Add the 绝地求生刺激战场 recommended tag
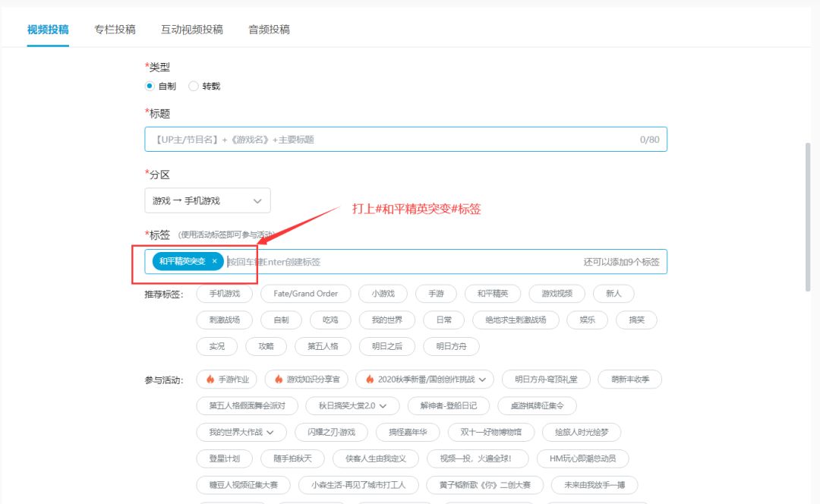 (x=516, y=320)
